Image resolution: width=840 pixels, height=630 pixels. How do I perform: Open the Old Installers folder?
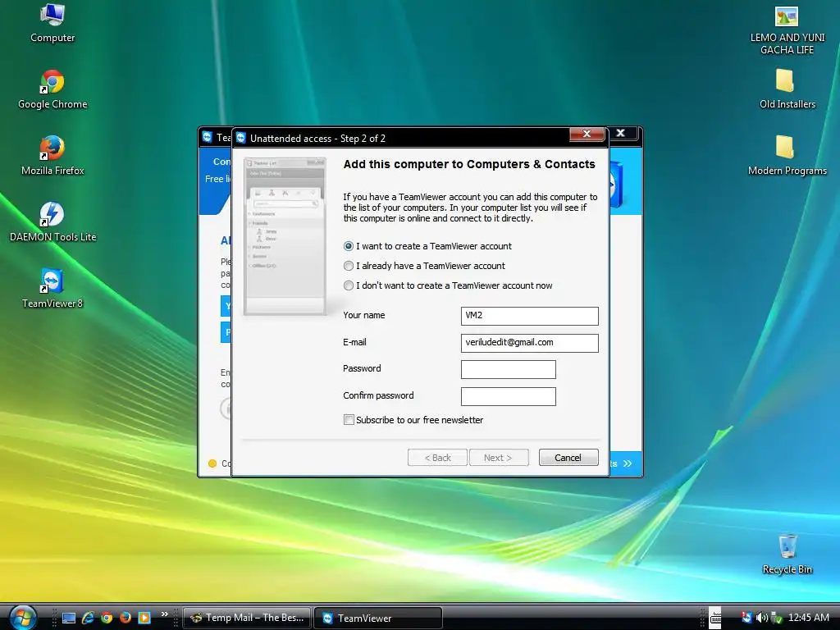coord(787,90)
